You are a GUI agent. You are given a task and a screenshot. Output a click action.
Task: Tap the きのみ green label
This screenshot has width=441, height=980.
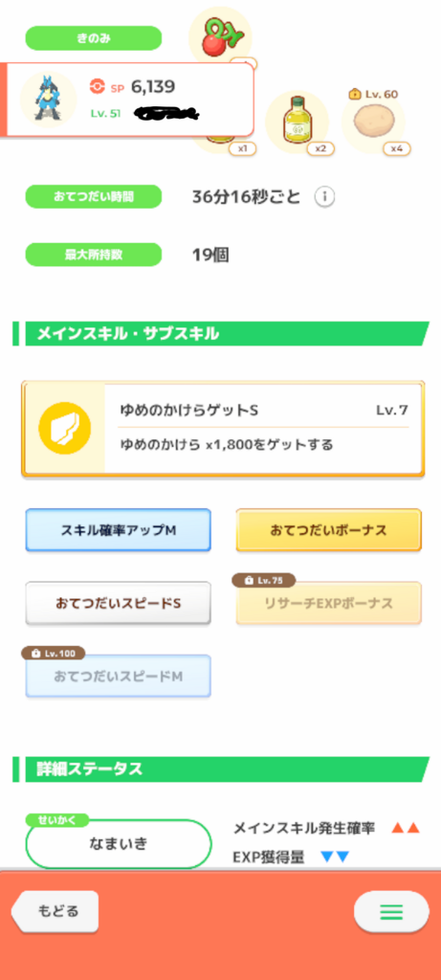(x=93, y=38)
